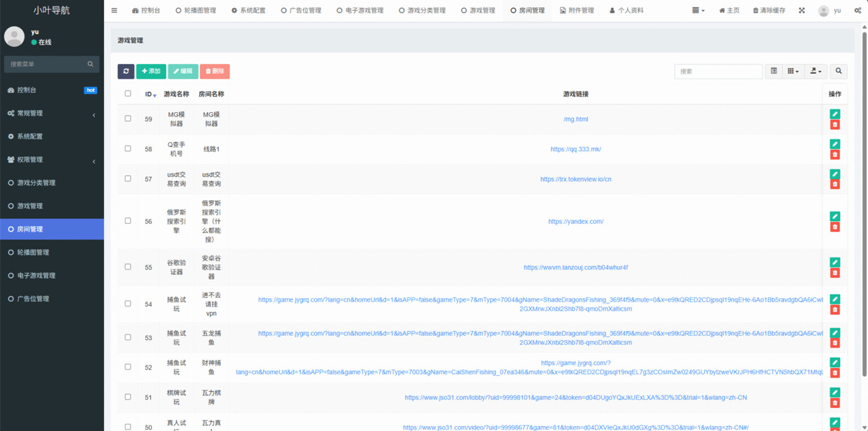Switch to the 游戏管理 top tab
Screen dimensions: 868x431
[x=478, y=11]
